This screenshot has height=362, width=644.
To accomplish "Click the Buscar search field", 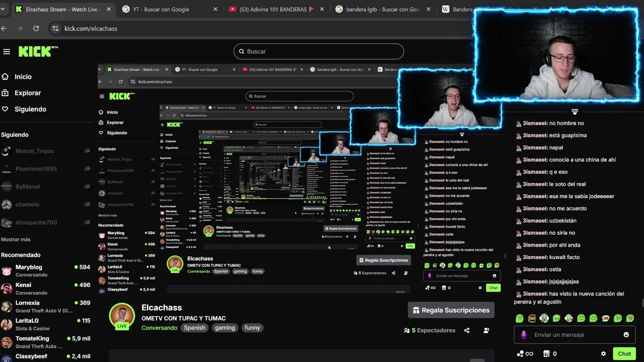I will point(318,51).
